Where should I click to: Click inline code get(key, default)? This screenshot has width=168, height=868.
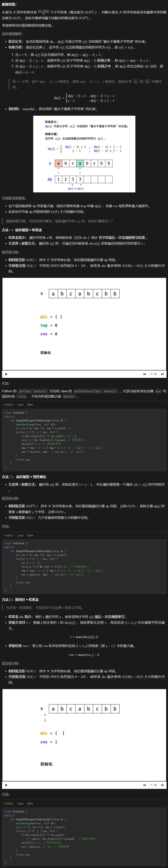point(32,391)
